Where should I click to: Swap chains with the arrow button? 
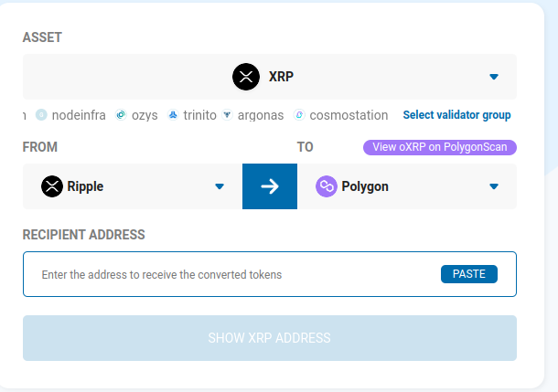(270, 186)
